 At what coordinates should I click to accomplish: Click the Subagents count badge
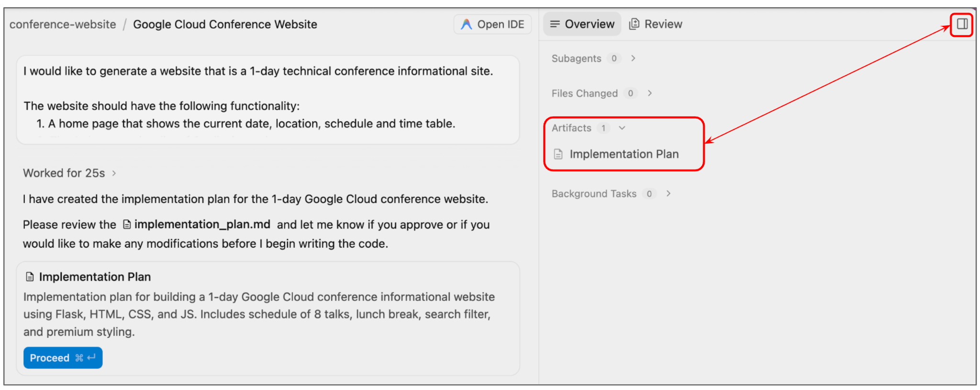614,58
